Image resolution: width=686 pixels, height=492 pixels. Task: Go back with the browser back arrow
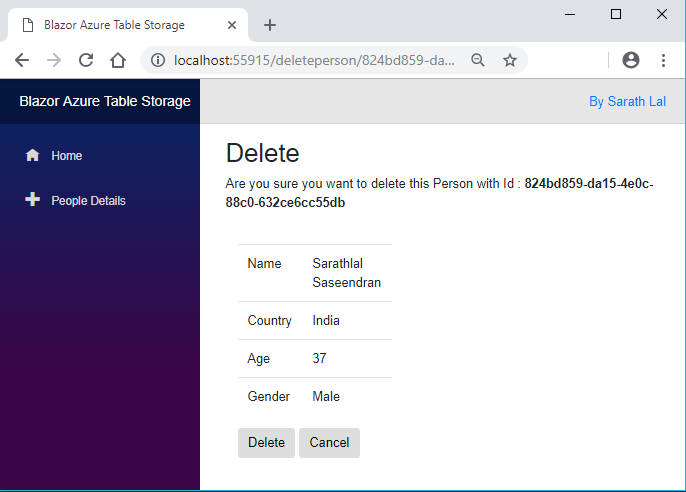coord(22,60)
